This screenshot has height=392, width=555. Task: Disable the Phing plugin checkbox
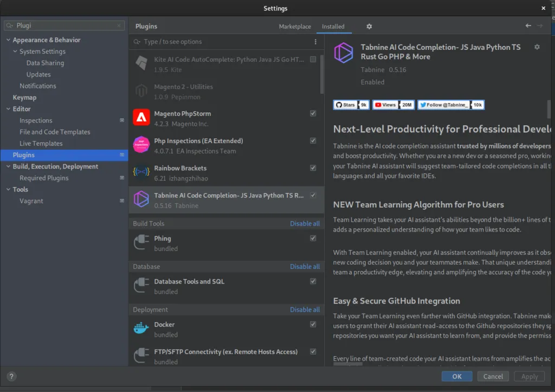tap(313, 237)
